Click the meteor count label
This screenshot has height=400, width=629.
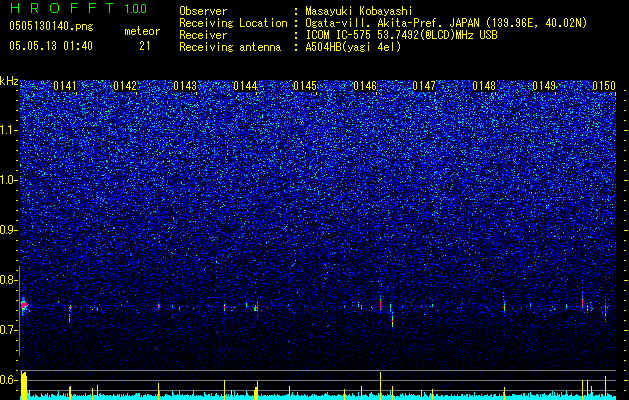click(142, 31)
